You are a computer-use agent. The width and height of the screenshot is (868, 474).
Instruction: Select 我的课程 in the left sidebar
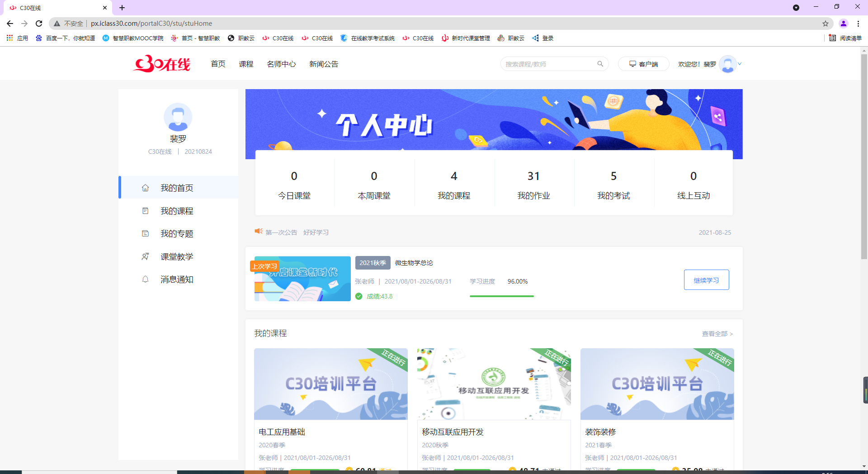(177, 211)
